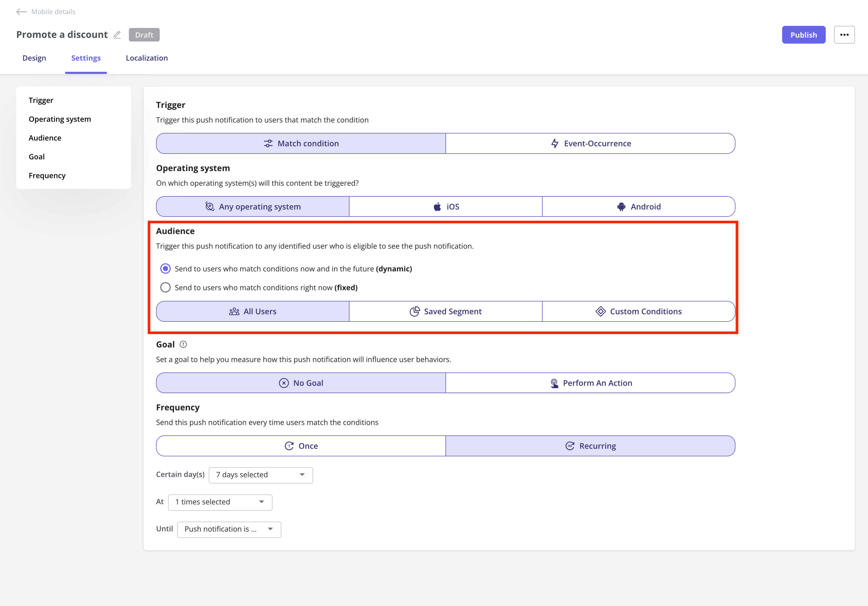The width and height of the screenshot is (868, 606).
Task: Open the three-dot more options menu
Action: (844, 35)
